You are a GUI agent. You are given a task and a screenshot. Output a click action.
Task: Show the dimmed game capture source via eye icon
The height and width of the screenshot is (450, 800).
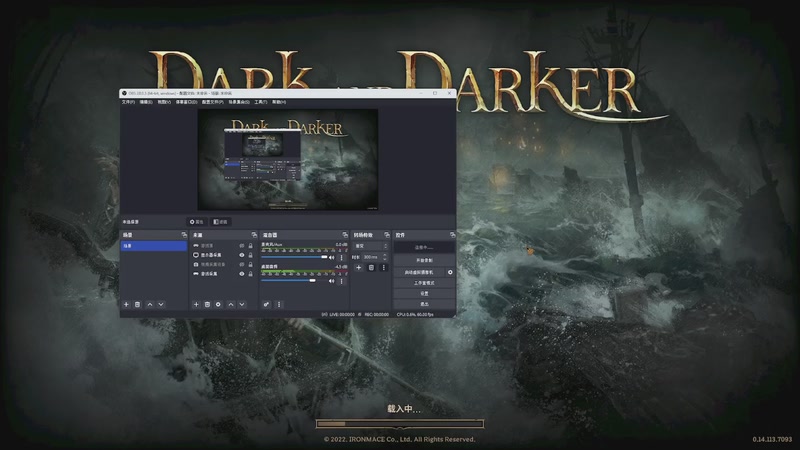pyautogui.click(x=242, y=246)
